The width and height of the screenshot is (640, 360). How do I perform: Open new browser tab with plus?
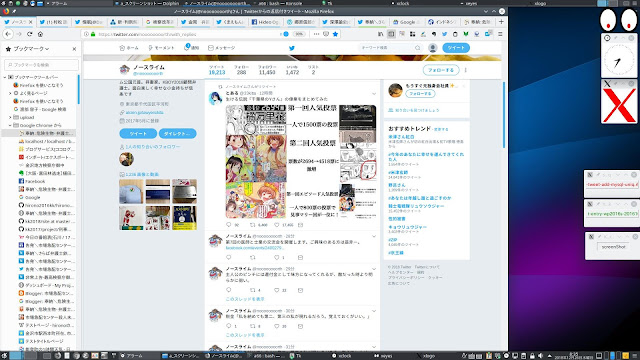pos(501,22)
